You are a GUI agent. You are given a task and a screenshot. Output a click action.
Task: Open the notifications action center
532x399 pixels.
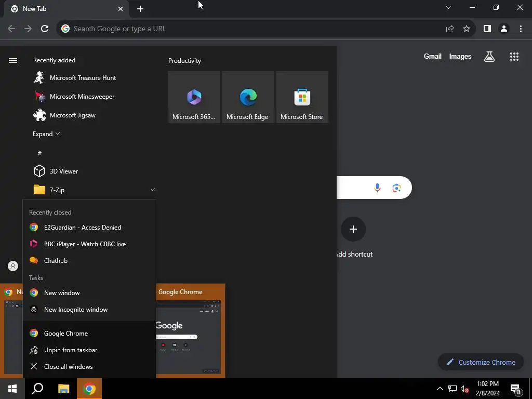pyautogui.click(x=515, y=389)
